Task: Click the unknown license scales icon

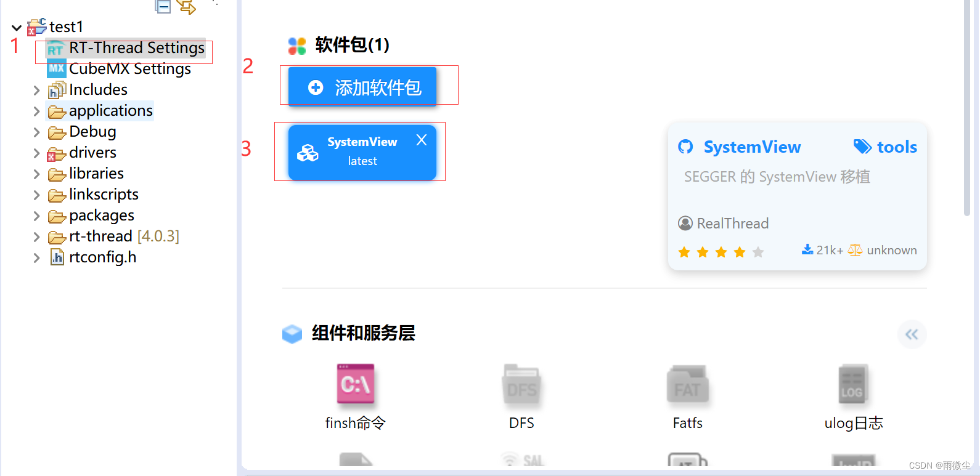Action: (x=855, y=250)
